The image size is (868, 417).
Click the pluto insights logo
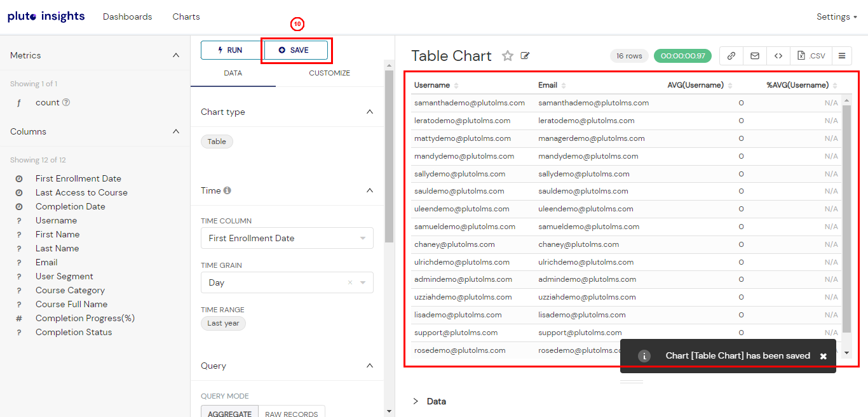point(46,17)
